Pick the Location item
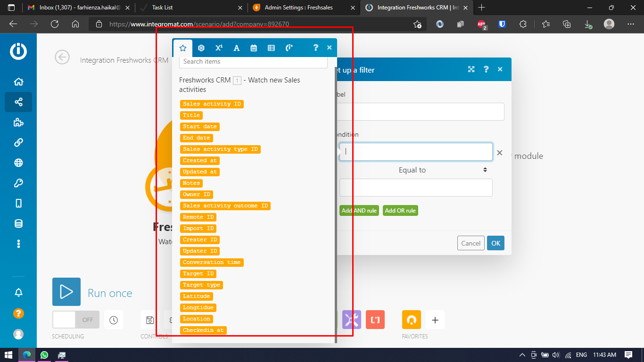The height and width of the screenshot is (362, 644). 197,319
